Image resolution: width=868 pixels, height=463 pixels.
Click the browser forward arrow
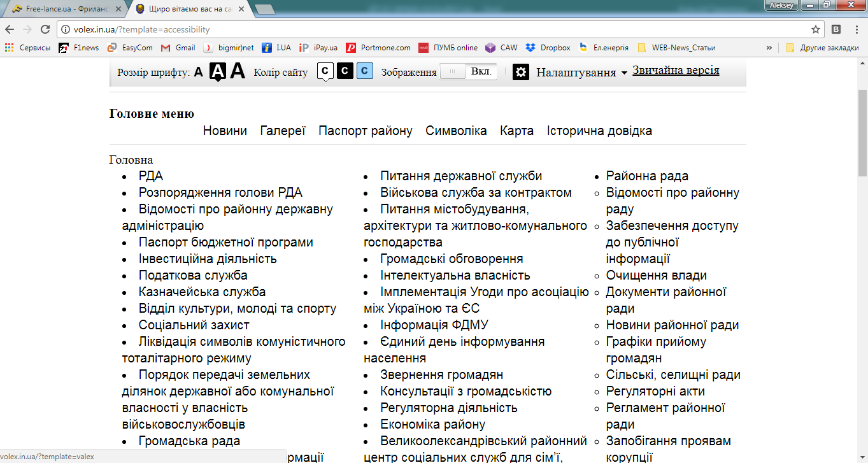point(27,29)
